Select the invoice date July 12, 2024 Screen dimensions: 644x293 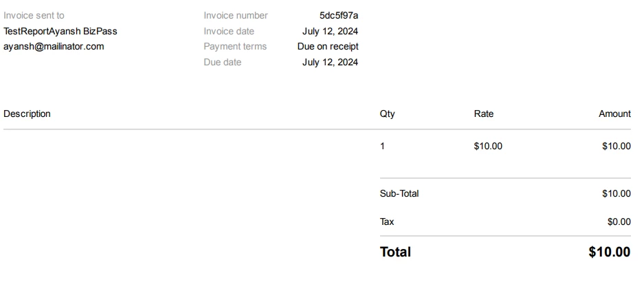point(330,31)
